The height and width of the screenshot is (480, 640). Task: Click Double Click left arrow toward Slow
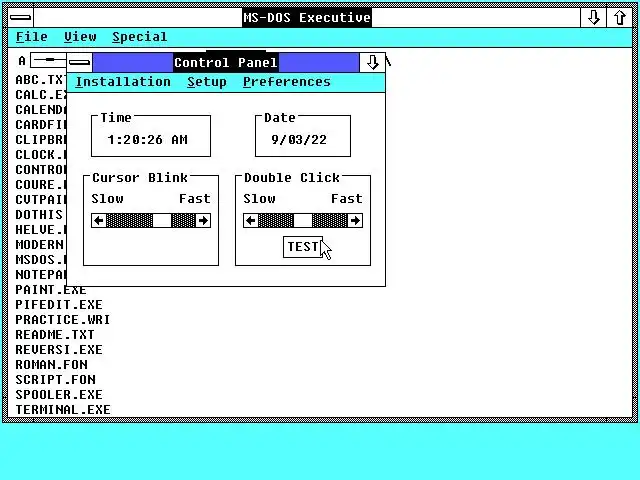pos(251,221)
